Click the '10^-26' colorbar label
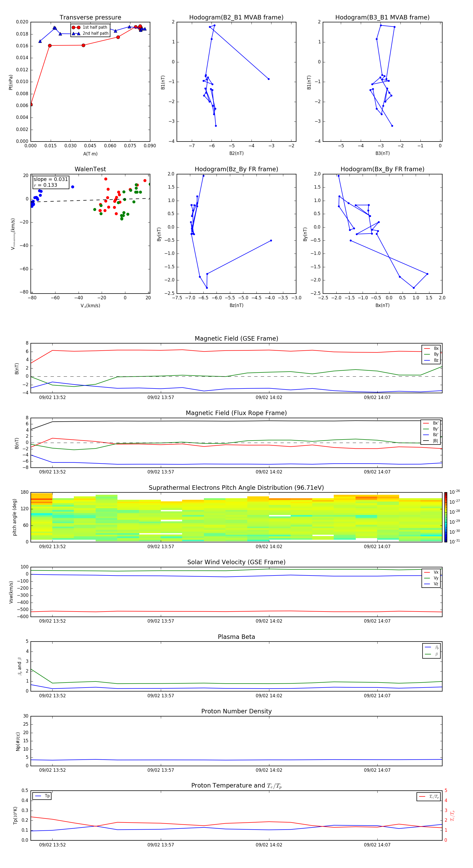Screen dimensions: 473x868 pyautogui.click(x=455, y=492)
